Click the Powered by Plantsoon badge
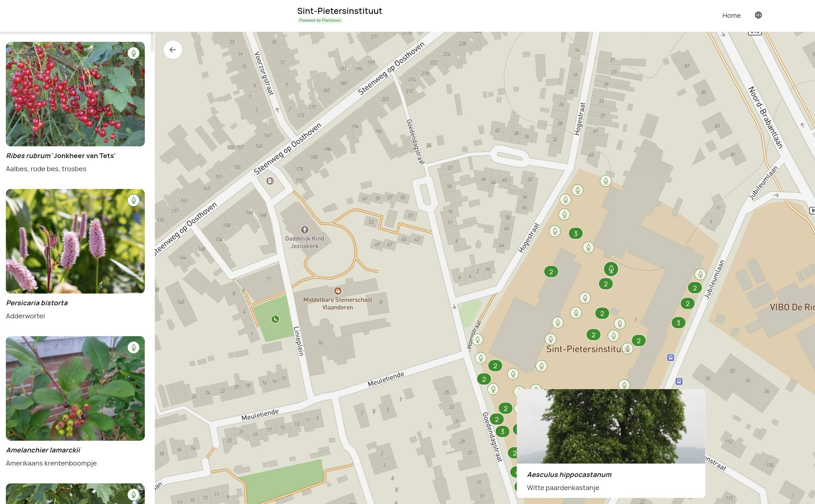Viewport: 815px width, 504px height. 319,20
